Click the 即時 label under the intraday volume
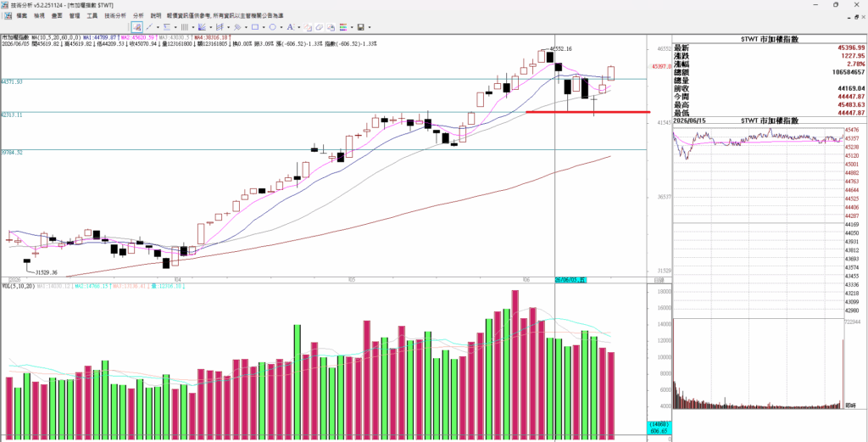Screen dimensions: 868x442 tap(851, 406)
